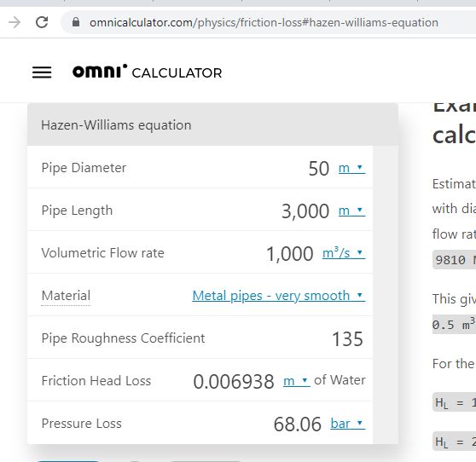Click the Pipe Length value 3,000

pyautogui.click(x=305, y=211)
